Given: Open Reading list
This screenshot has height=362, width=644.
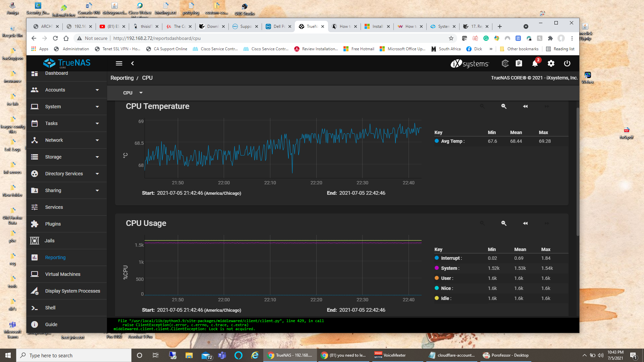Looking at the screenshot, I should [560, 49].
